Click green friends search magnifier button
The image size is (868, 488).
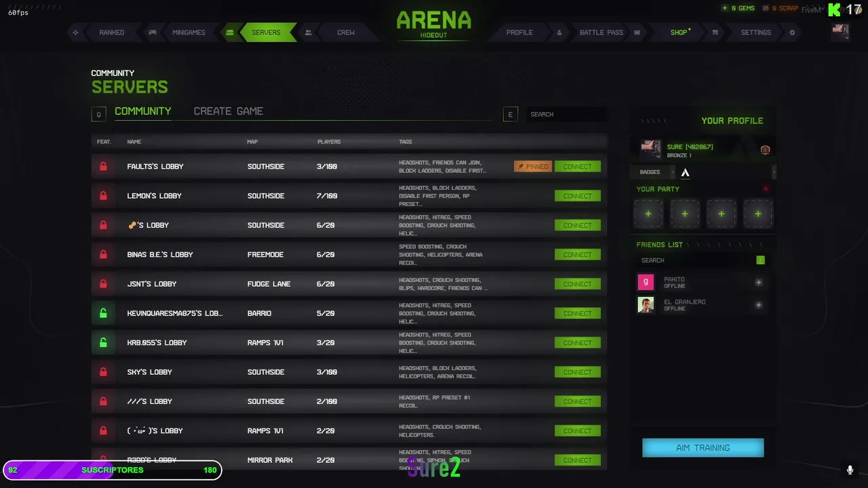pos(760,260)
